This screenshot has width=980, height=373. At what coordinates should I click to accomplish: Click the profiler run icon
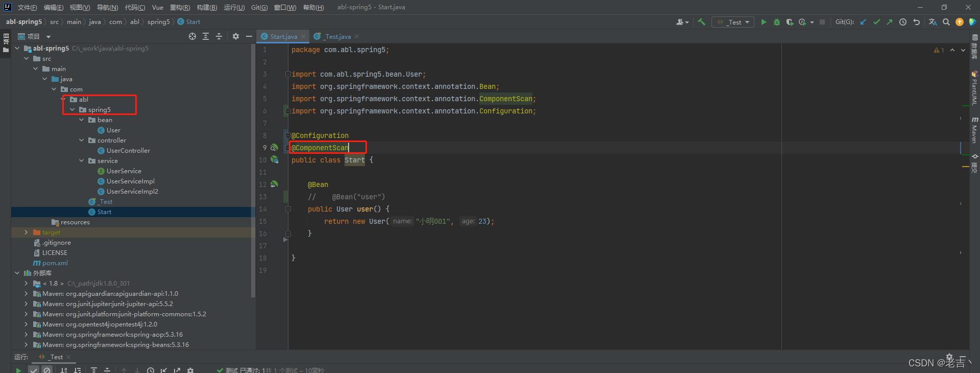[802, 22]
